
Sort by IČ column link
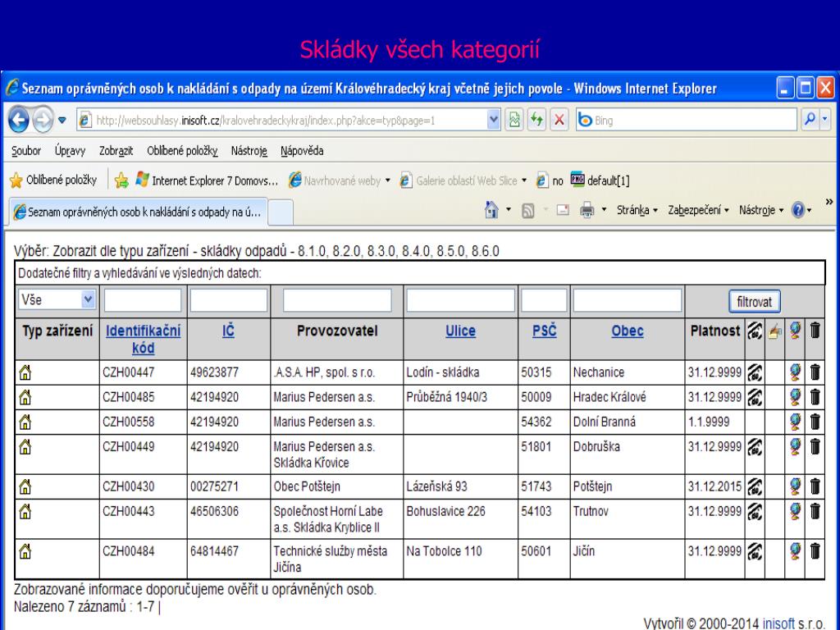tap(228, 331)
